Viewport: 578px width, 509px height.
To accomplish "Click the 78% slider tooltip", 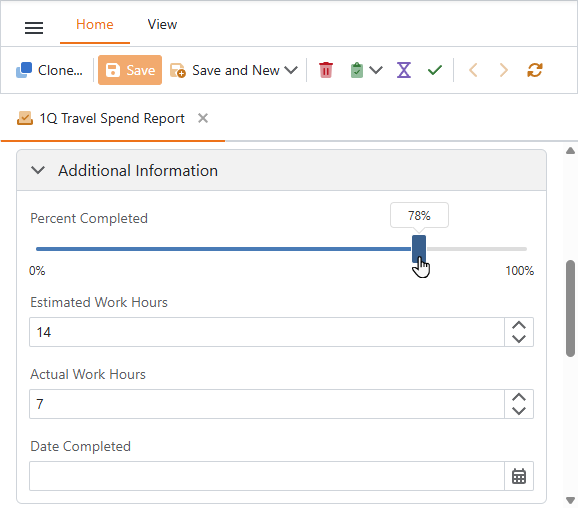I will tap(419, 215).
